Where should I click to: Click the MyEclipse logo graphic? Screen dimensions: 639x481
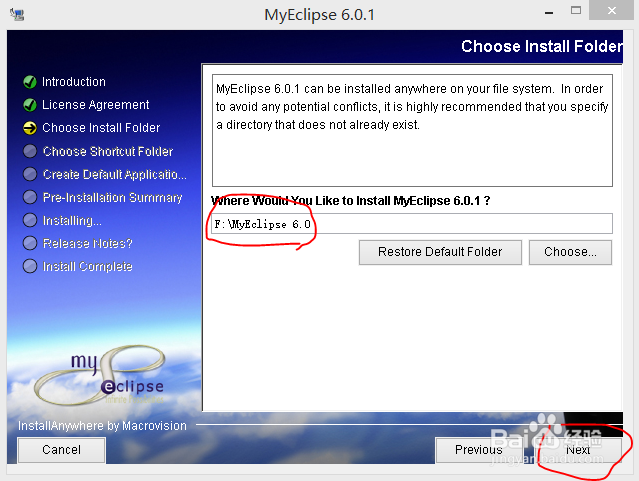tap(101, 375)
